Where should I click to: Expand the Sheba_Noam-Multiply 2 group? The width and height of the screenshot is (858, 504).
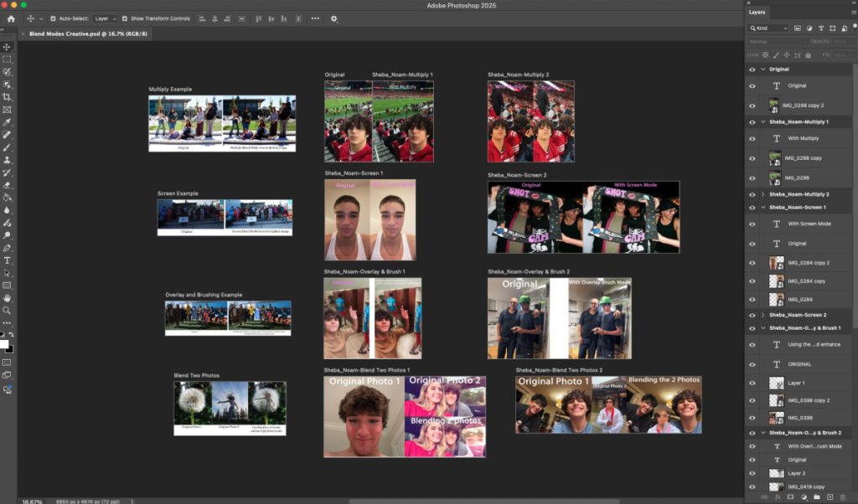pos(762,194)
